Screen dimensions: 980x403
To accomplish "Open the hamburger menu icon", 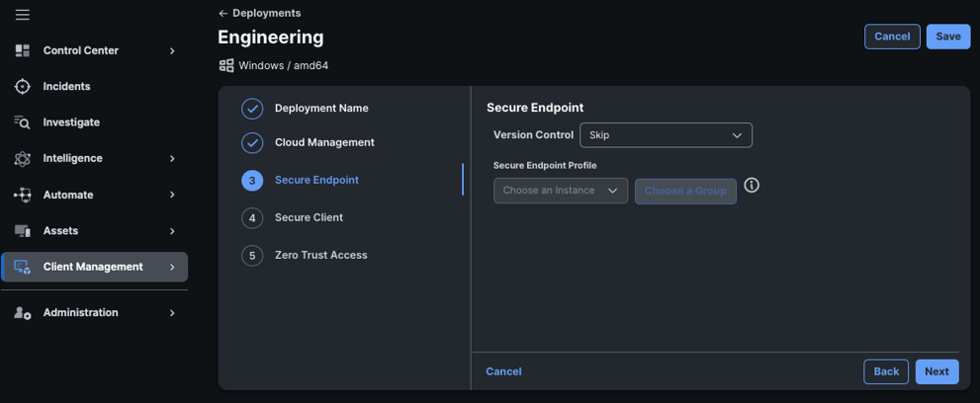I will point(23,15).
